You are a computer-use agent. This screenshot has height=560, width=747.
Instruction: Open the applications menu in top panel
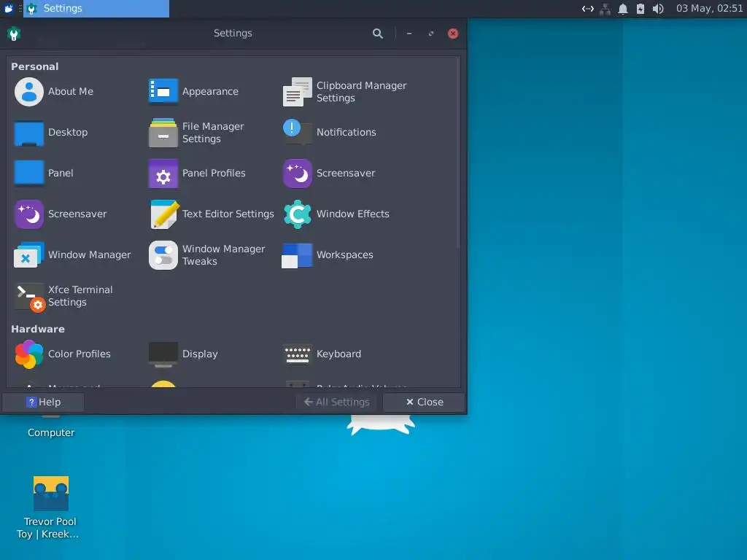9,9
